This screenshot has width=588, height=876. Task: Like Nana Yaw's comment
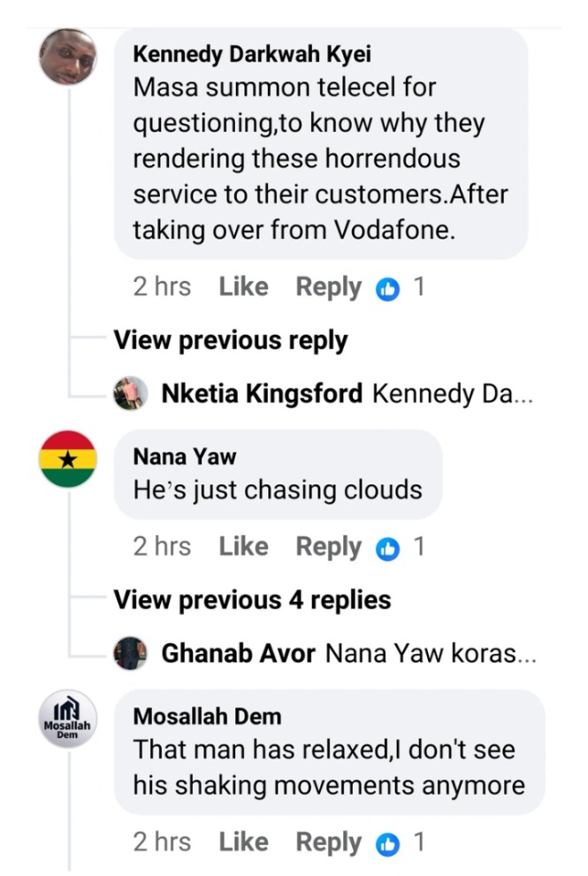[x=243, y=547]
